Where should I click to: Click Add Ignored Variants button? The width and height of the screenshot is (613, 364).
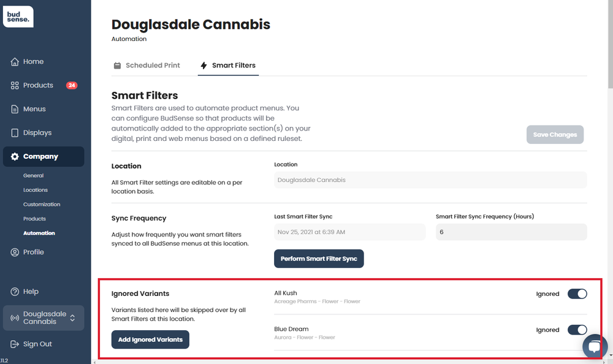coord(150,339)
